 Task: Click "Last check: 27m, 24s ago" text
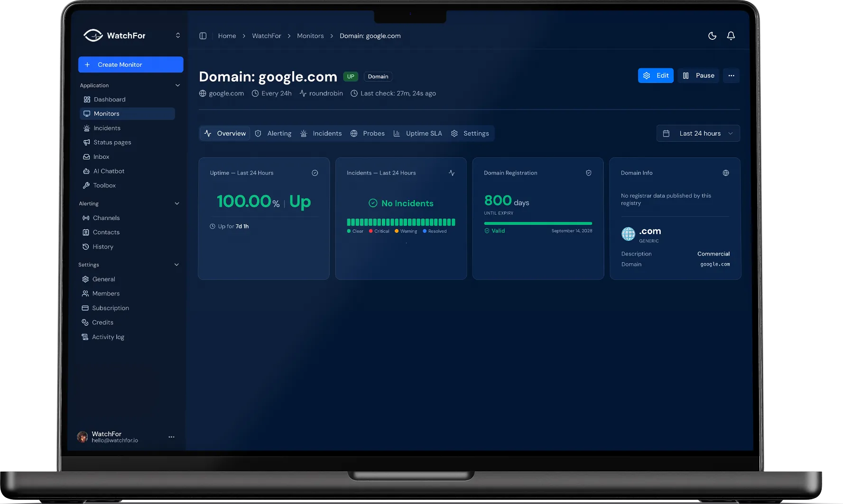pyautogui.click(x=398, y=93)
